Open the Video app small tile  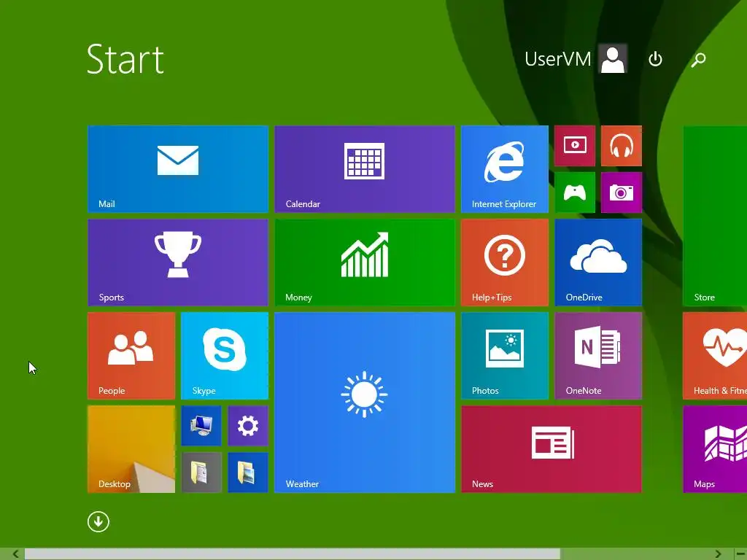(x=575, y=146)
